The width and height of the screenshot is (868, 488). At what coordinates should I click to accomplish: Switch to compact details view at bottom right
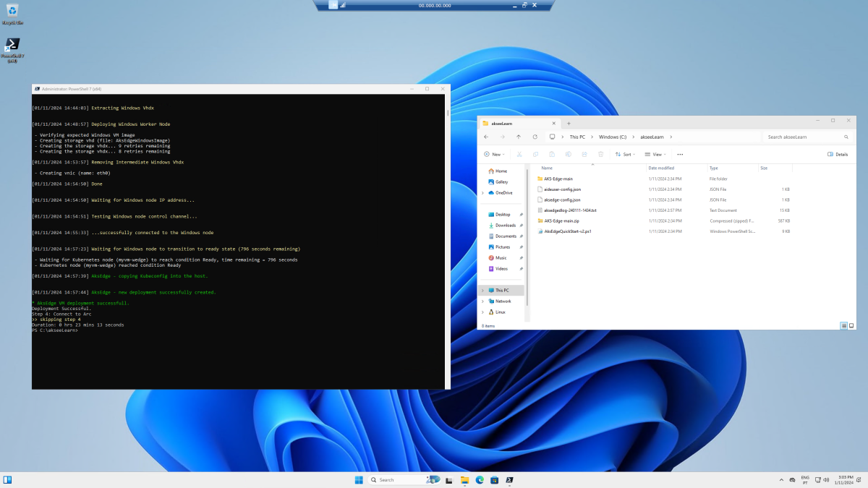[x=843, y=325]
